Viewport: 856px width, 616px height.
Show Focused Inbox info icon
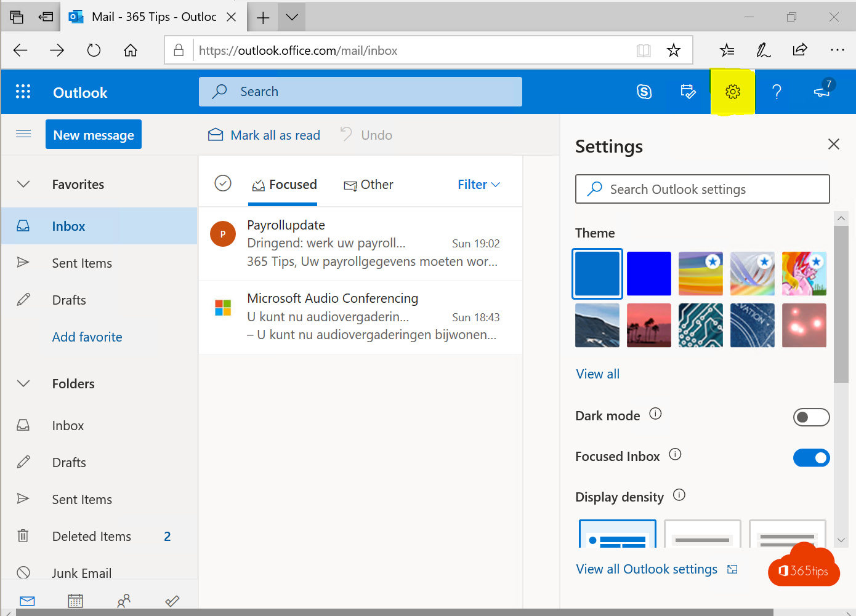675,454
